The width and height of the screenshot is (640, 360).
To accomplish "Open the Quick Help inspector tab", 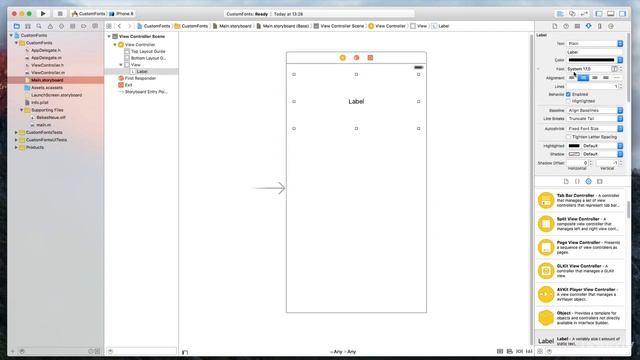I will [x=566, y=26].
